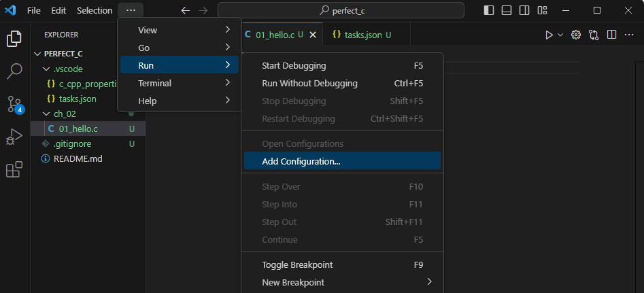Image resolution: width=644 pixels, height=293 pixels.
Task: Click the gear icon in editor toolbar
Action: tap(576, 35)
